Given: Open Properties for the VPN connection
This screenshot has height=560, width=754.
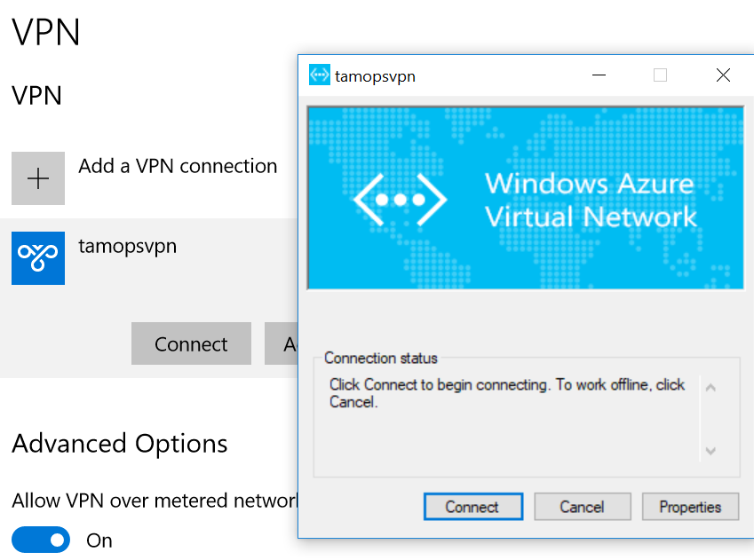Looking at the screenshot, I should tap(690, 507).
